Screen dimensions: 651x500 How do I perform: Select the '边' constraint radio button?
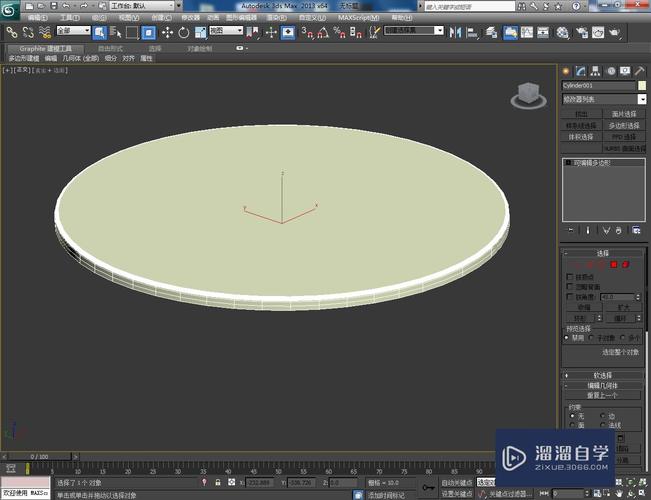click(602, 416)
